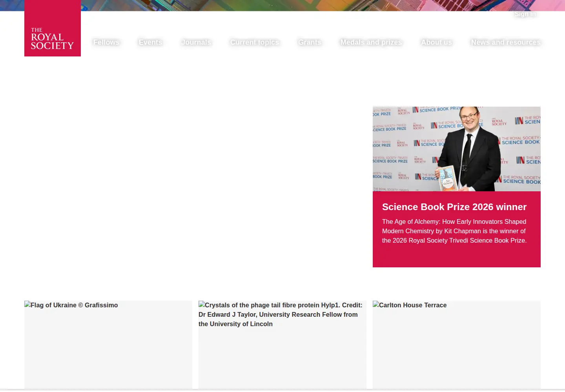Open News and resources menu
This screenshot has width=565, height=392.
pos(506,42)
